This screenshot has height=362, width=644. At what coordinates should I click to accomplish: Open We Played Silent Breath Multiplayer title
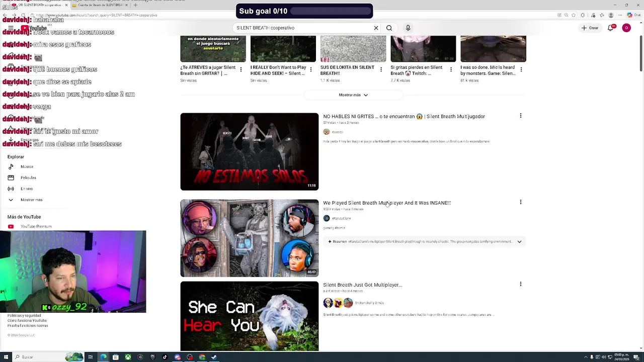[387, 203]
